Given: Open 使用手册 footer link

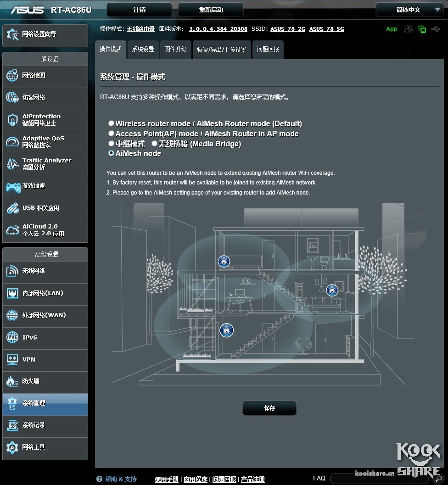Looking at the screenshot, I should coord(167,479).
